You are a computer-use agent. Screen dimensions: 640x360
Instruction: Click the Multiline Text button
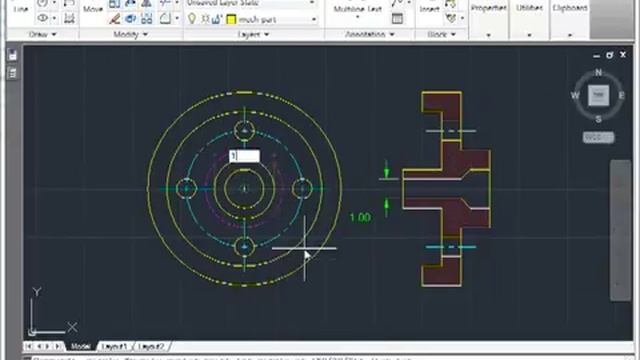[x=358, y=9]
